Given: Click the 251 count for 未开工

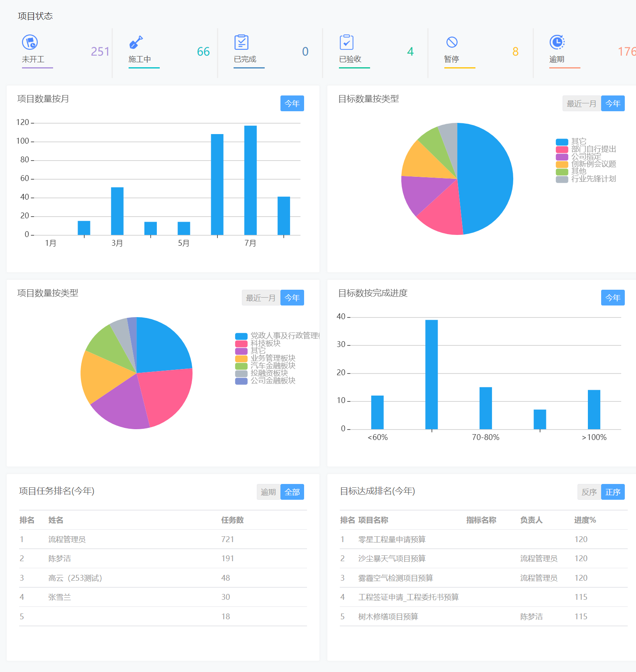Looking at the screenshot, I should pos(100,51).
